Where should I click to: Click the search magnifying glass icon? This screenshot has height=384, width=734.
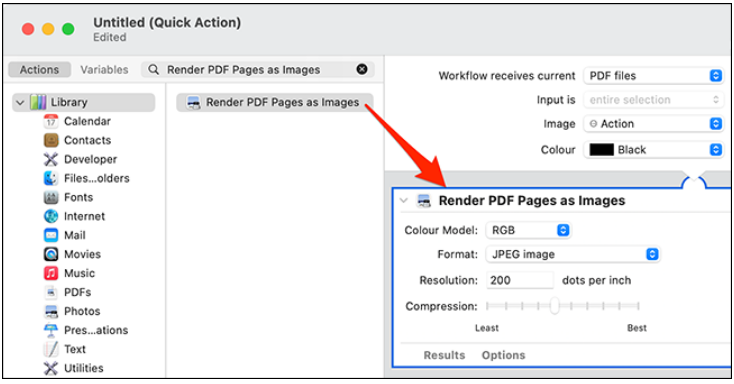coord(153,69)
